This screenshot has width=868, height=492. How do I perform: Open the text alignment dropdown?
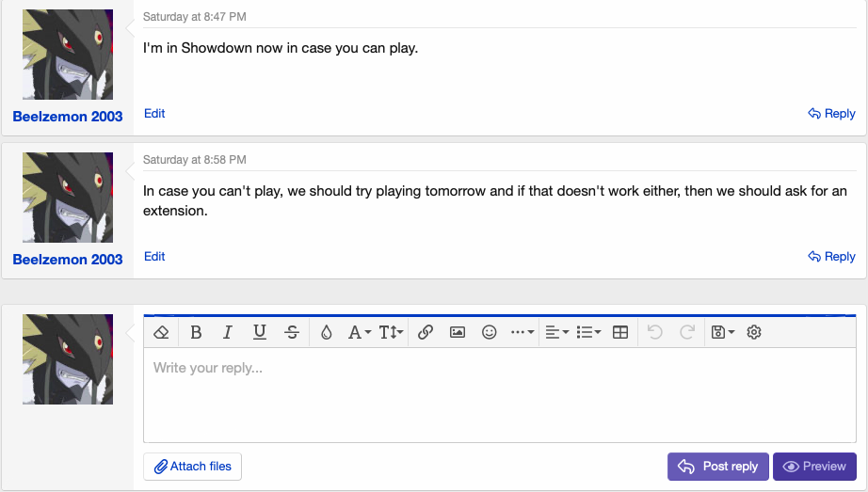tap(556, 332)
